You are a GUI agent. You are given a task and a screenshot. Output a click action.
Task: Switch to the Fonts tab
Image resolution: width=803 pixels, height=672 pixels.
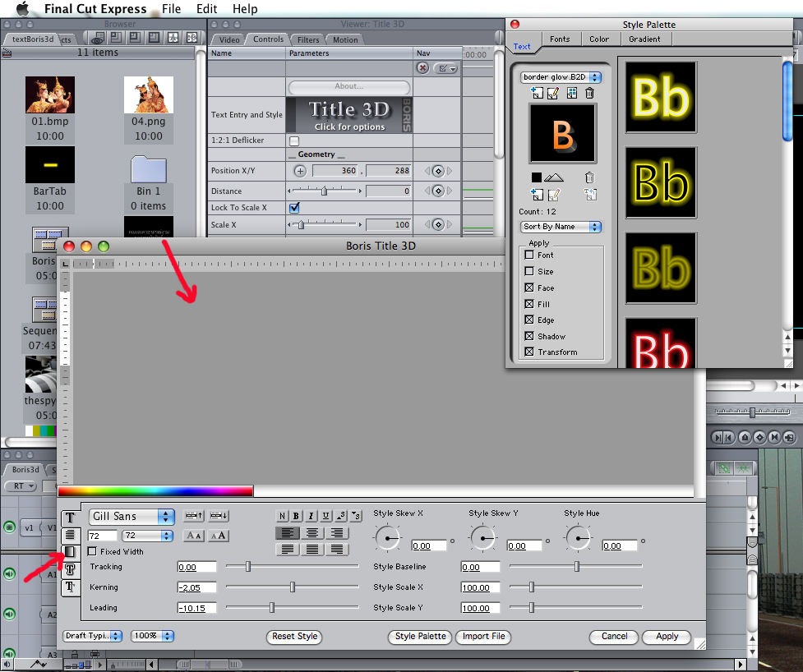coord(560,39)
